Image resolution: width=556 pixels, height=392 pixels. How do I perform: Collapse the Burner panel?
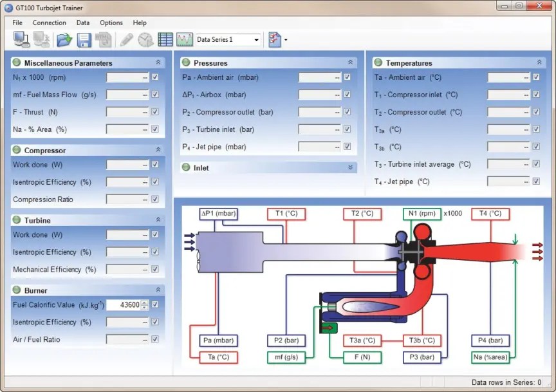coord(158,290)
